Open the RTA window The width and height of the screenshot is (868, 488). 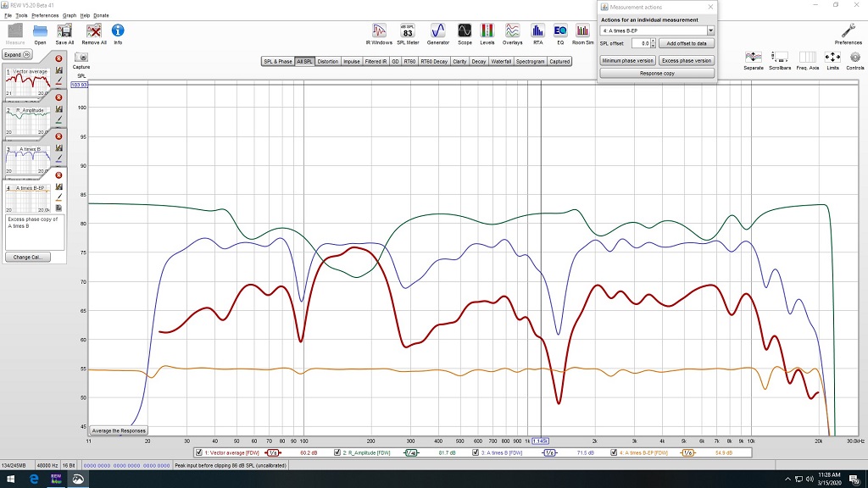point(537,31)
